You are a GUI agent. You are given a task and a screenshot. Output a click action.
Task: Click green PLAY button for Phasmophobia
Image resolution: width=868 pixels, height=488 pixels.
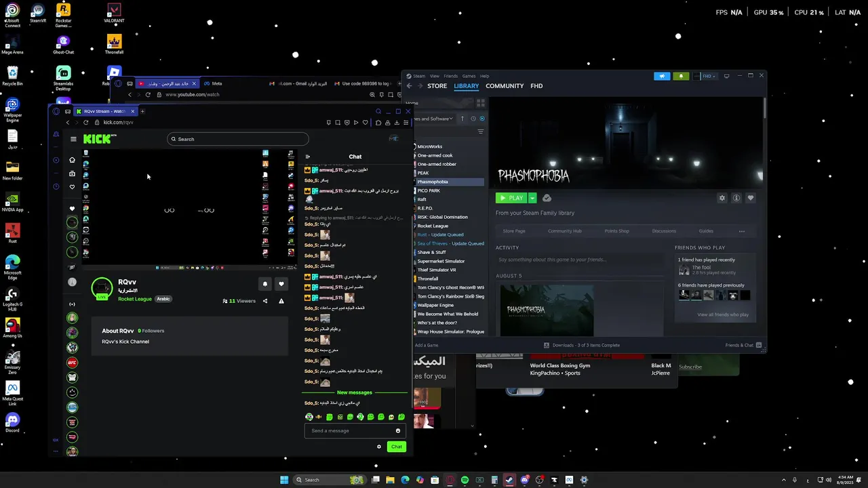click(x=511, y=198)
